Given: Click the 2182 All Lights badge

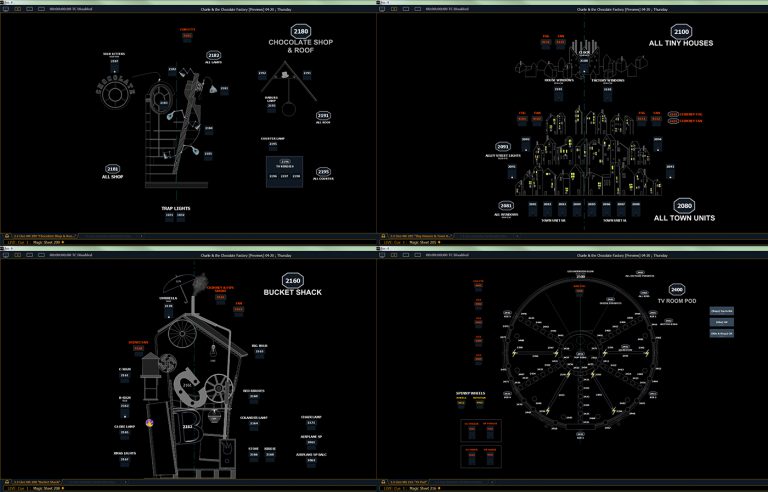Looking at the screenshot, I should click(213, 56).
